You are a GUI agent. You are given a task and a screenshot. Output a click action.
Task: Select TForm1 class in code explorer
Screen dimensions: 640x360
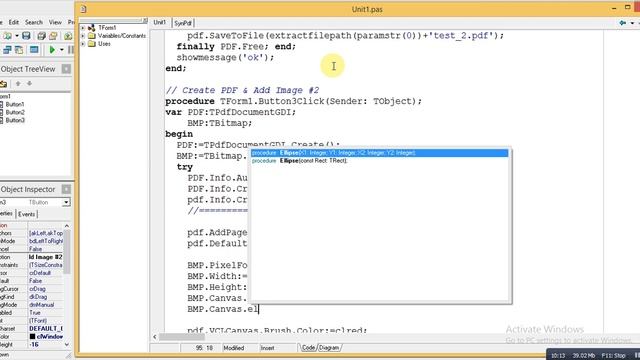click(107, 28)
